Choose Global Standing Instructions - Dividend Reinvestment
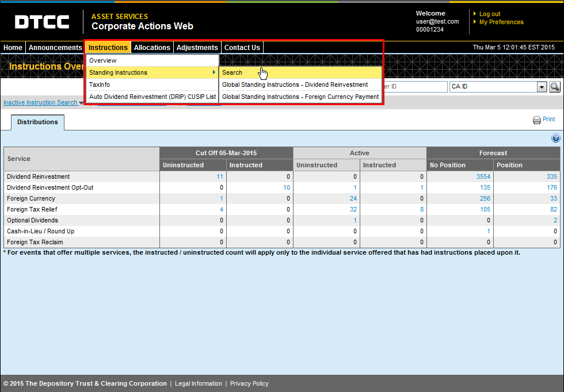Screen dimensions: 564x392 295,84
